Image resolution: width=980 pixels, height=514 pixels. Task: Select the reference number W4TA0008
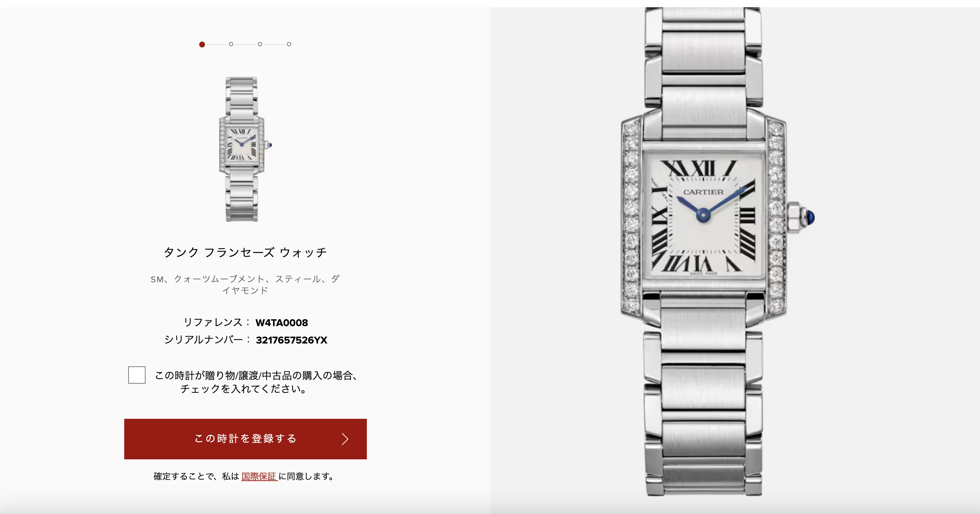click(281, 323)
